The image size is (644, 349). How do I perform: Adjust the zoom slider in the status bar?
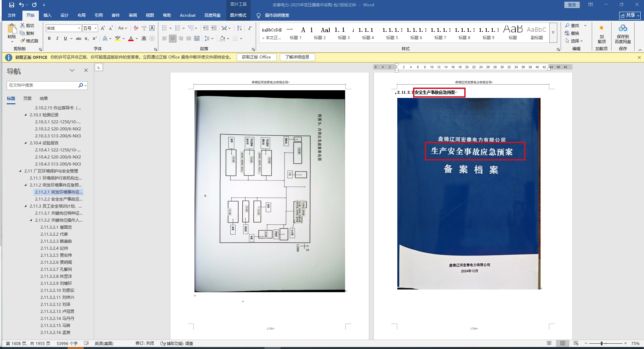601,343
